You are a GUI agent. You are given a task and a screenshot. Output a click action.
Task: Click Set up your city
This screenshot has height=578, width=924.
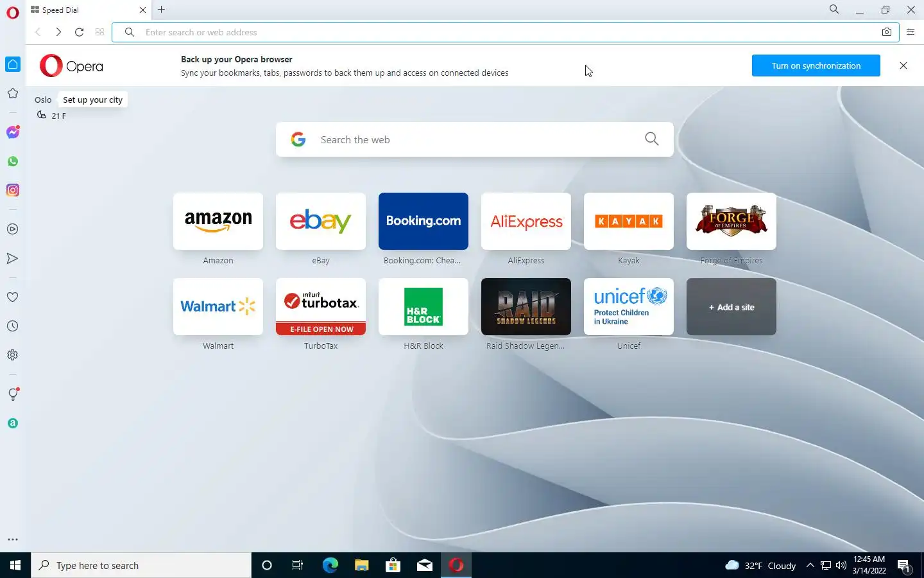(92, 100)
